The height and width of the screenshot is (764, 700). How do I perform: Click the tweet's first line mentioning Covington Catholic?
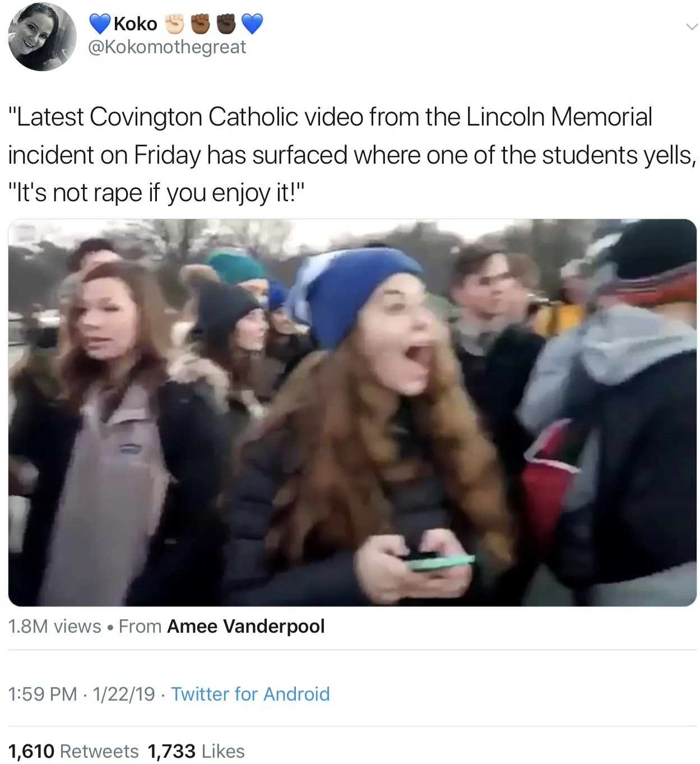point(330,117)
